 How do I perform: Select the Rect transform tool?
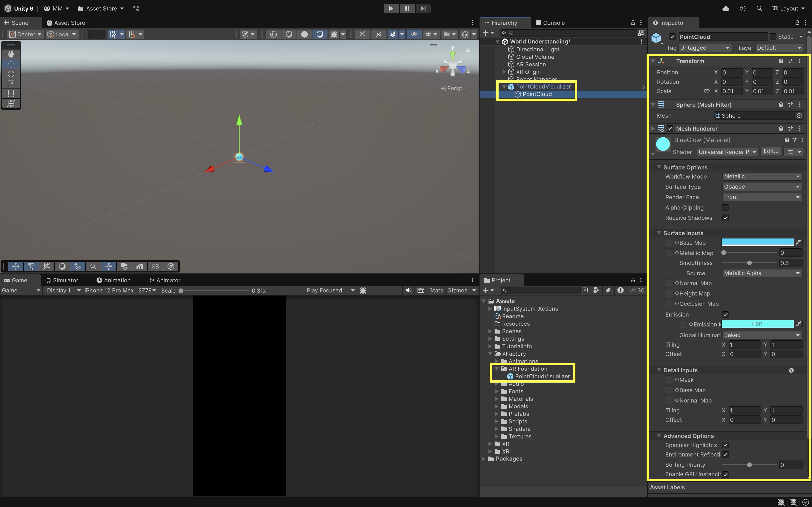11,94
